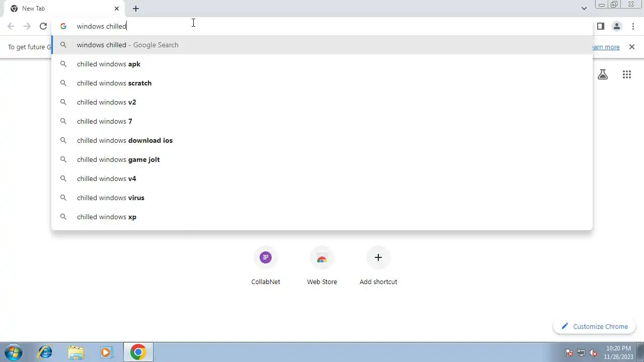
Task: Choose suggestion 'chilled windows xp'
Action: pyautogui.click(x=322, y=217)
